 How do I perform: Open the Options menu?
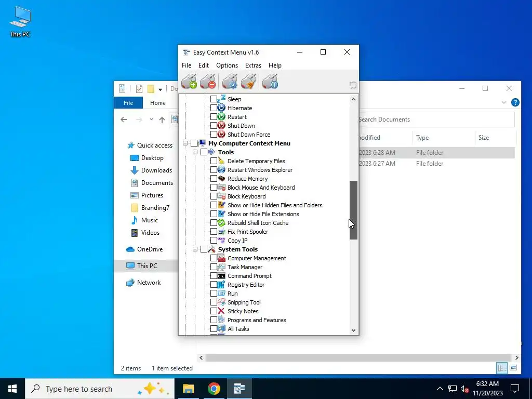227,65
